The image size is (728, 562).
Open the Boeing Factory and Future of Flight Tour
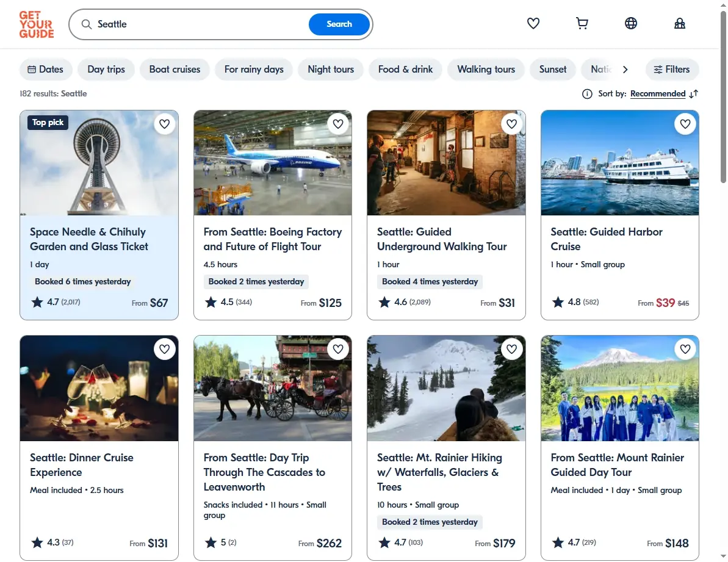click(x=273, y=239)
